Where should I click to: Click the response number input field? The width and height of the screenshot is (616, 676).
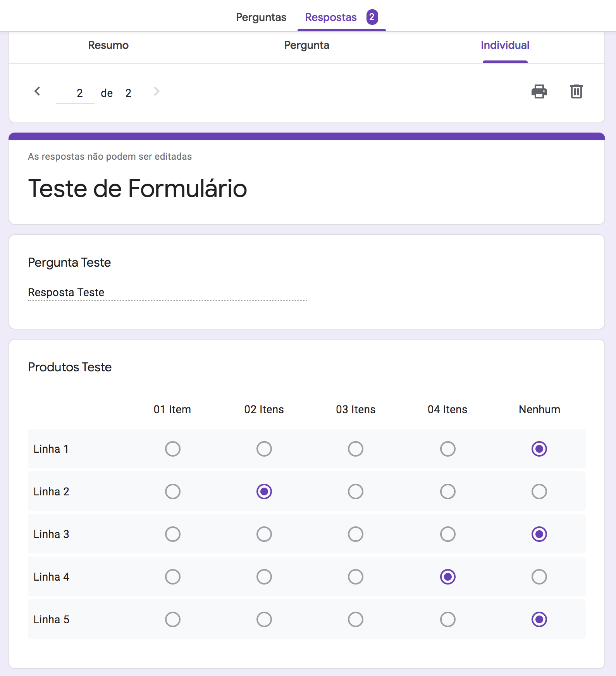click(75, 93)
